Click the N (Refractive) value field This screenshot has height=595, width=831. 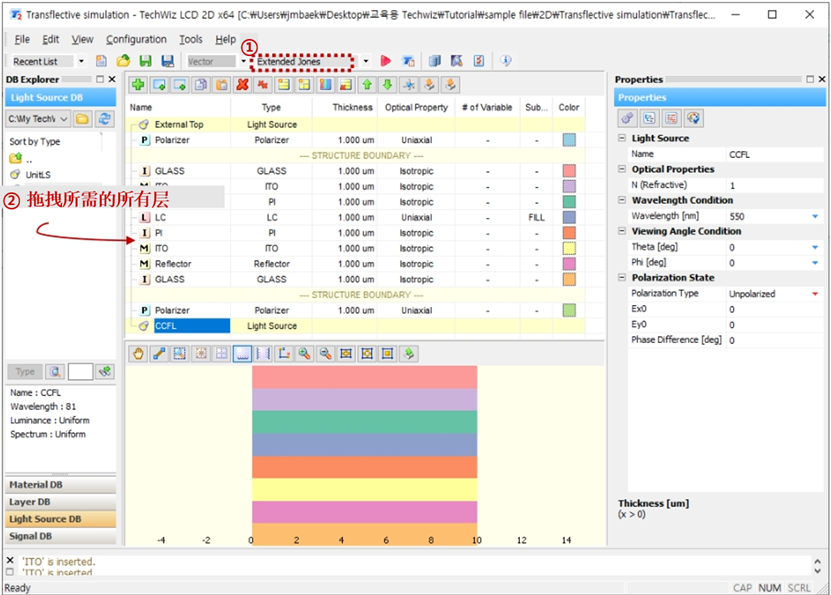point(775,185)
